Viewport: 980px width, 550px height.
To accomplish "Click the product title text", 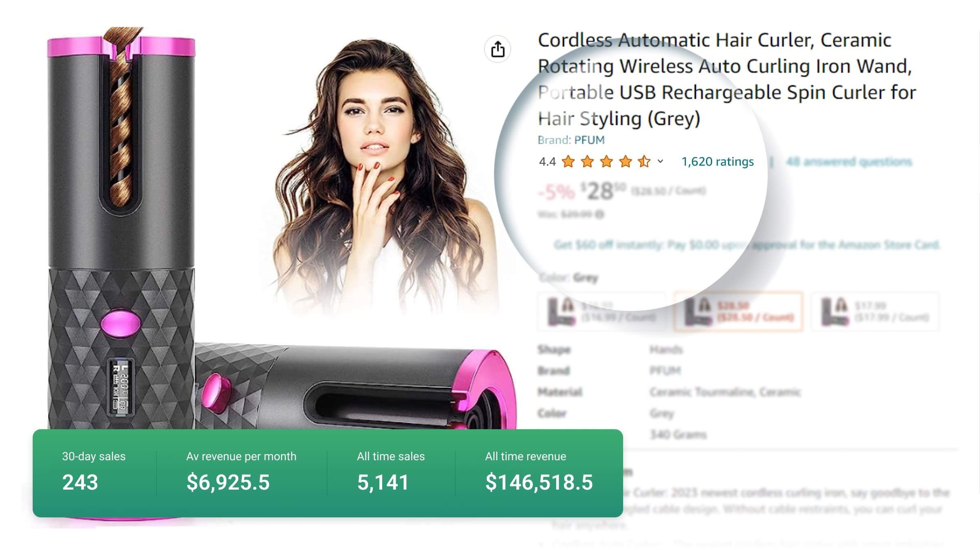I will coord(727,79).
